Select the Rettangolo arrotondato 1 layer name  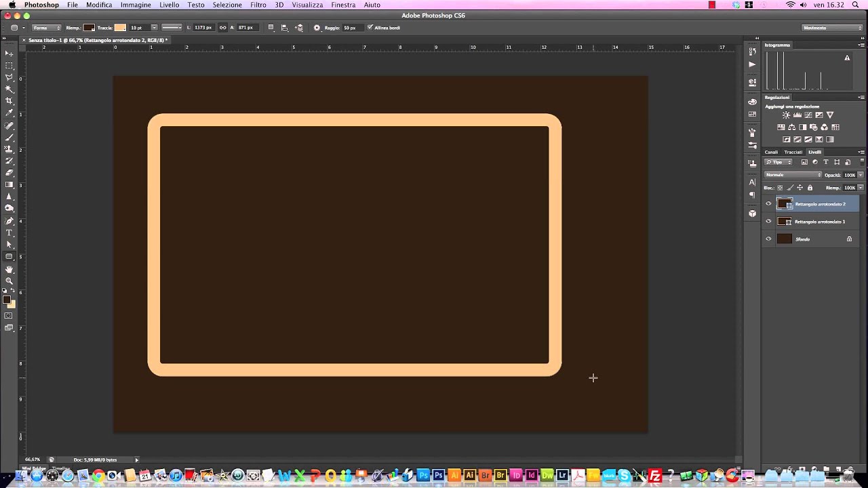(820, 222)
